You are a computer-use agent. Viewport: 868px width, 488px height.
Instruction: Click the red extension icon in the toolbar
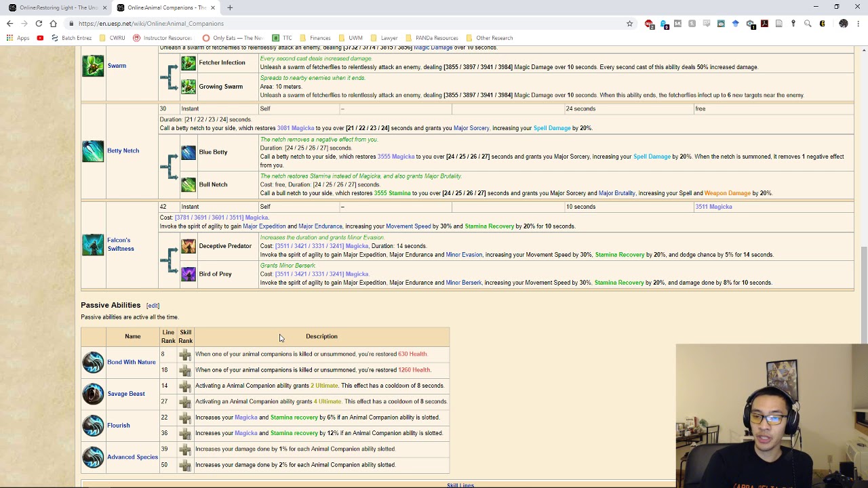click(649, 24)
